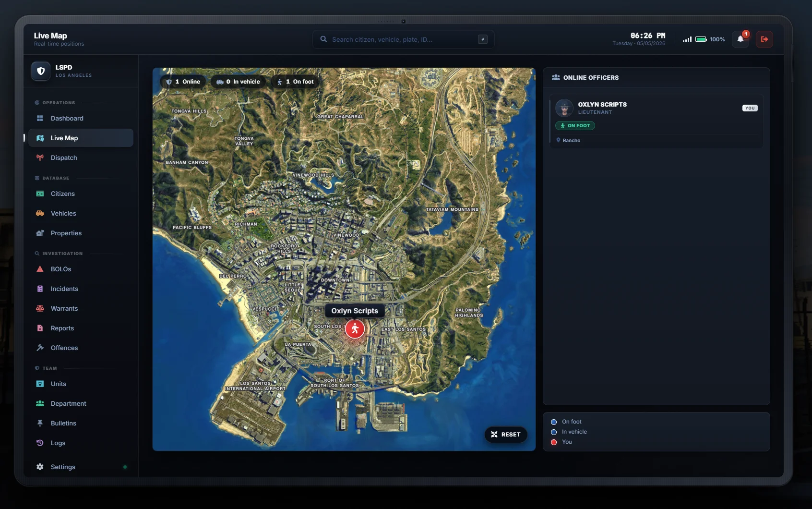The image size is (812, 509).
Task: Focus the citizen/vehicle search field
Action: (403, 39)
